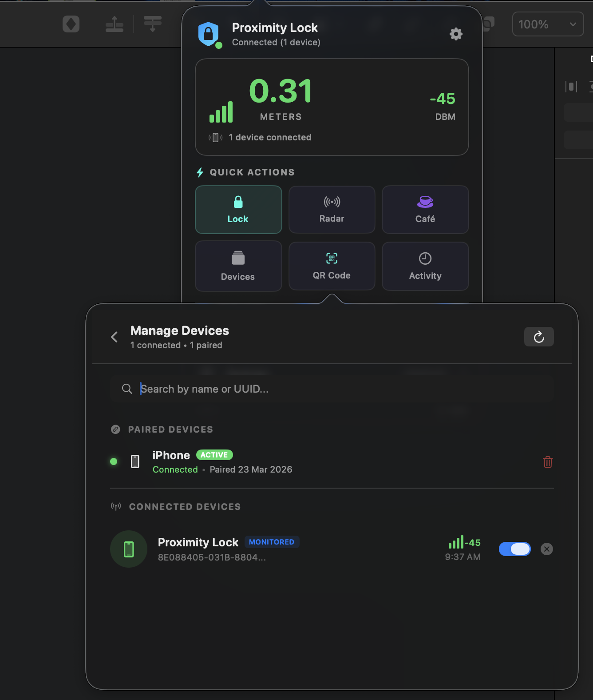Click the Lock quick action

coord(238,210)
